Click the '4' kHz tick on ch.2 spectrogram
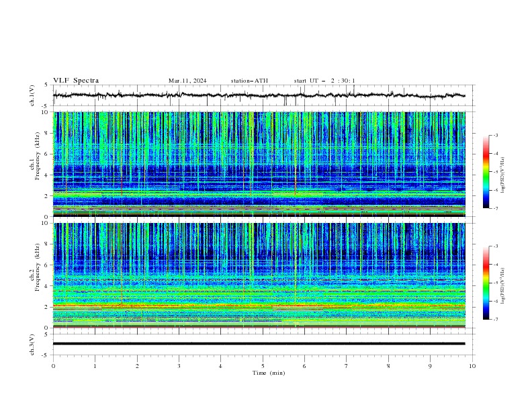The image size is (532, 411). [x=47, y=286]
